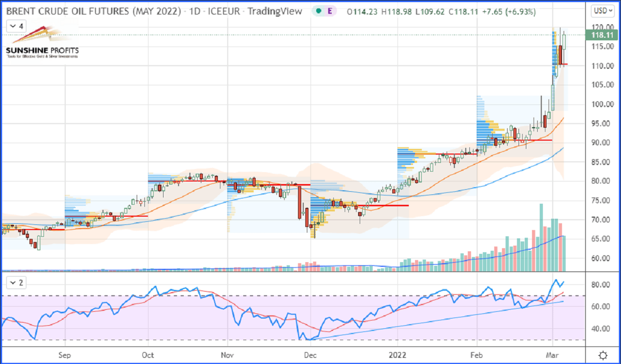
Task: Select the Dec label on time axis
Action: coord(310,355)
